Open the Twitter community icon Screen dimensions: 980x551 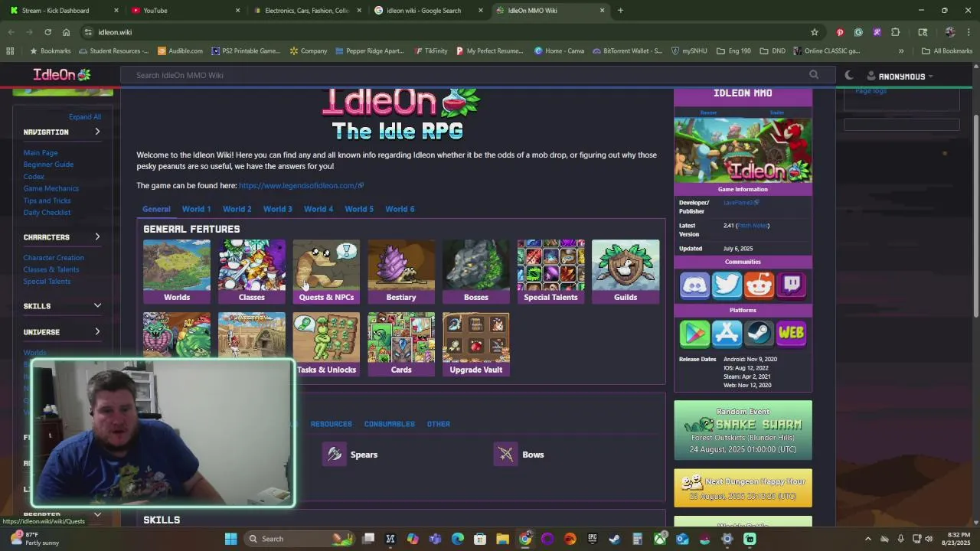pyautogui.click(x=727, y=285)
